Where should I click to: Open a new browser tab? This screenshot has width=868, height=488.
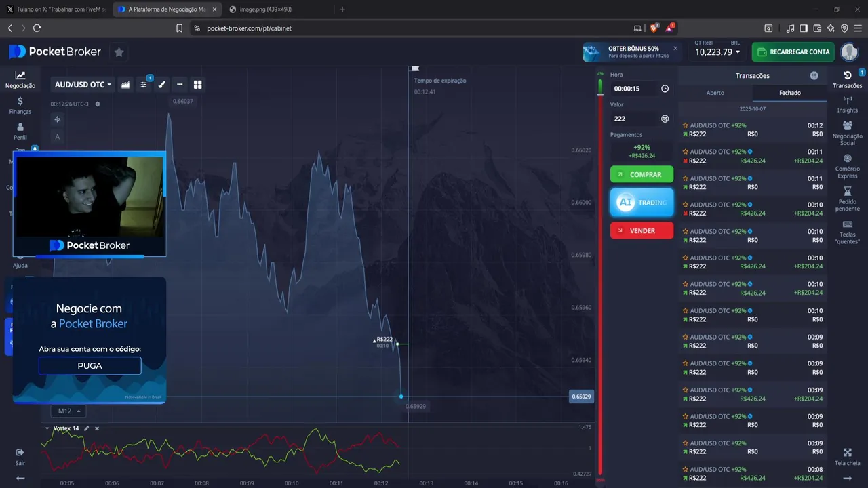(x=342, y=9)
